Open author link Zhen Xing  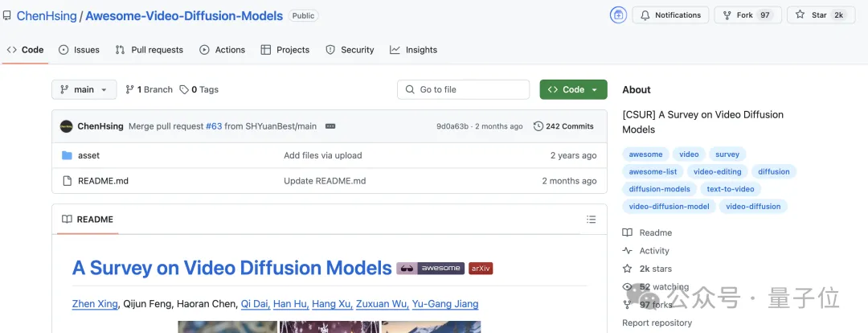click(x=95, y=303)
